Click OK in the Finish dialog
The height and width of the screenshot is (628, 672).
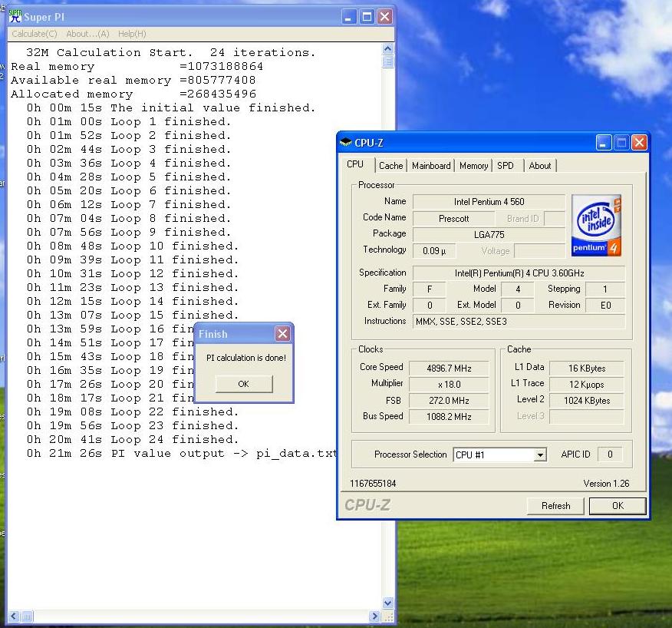coord(243,384)
